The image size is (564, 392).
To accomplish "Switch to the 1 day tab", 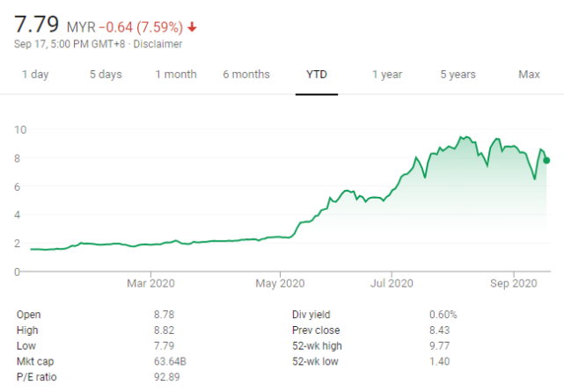I will click(x=35, y=75).
